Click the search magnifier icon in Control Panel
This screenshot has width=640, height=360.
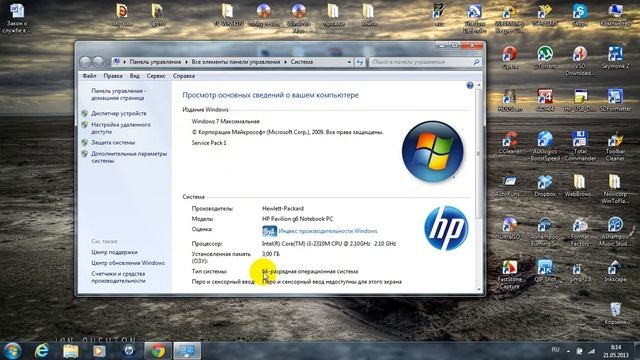click(476, 62)
